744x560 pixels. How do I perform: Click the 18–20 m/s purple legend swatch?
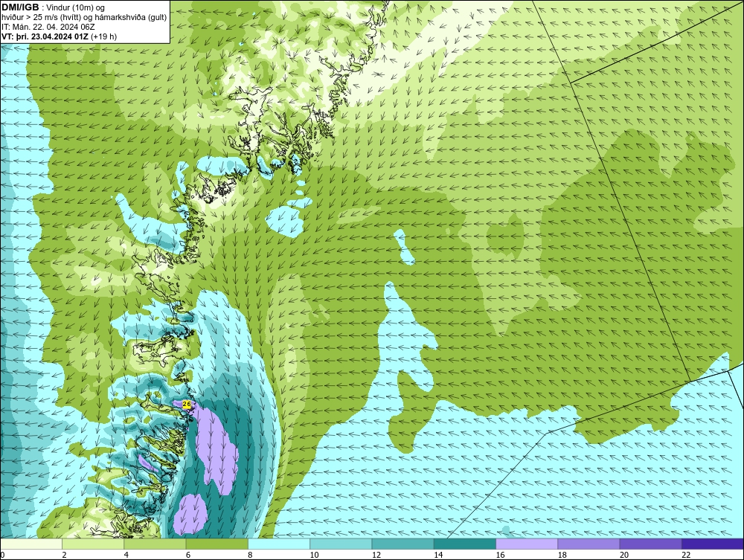pos(589,544)
